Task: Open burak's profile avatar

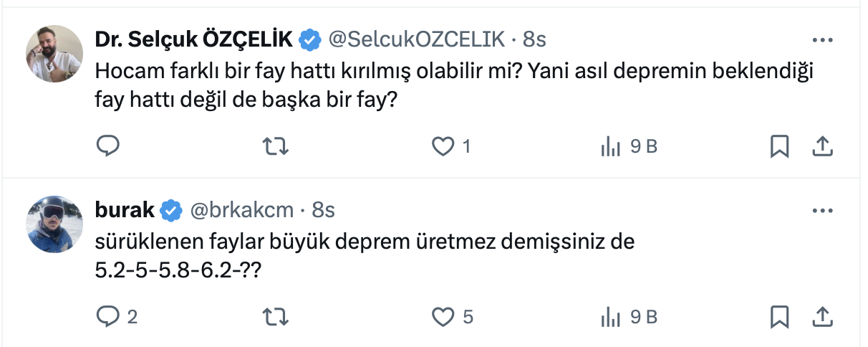Action: click(x=55, y=224)
